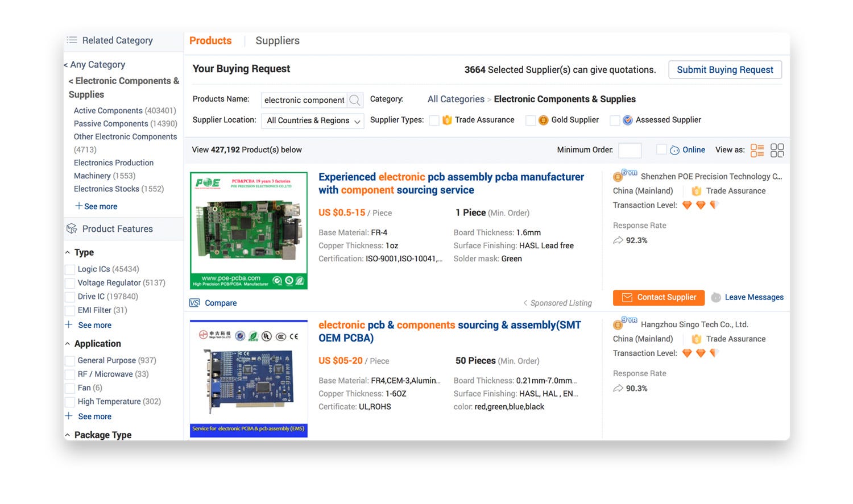
Task: Check the Drive IC type filter
Action: (70, 297)
